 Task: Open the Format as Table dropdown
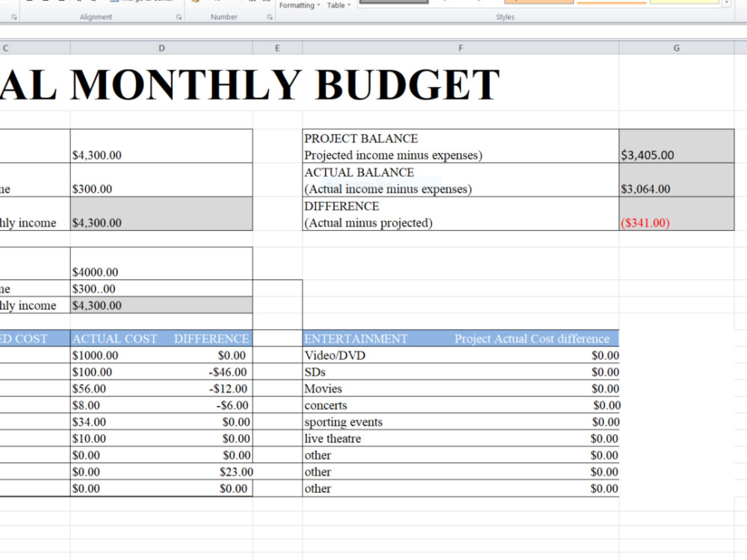(338, 5)
